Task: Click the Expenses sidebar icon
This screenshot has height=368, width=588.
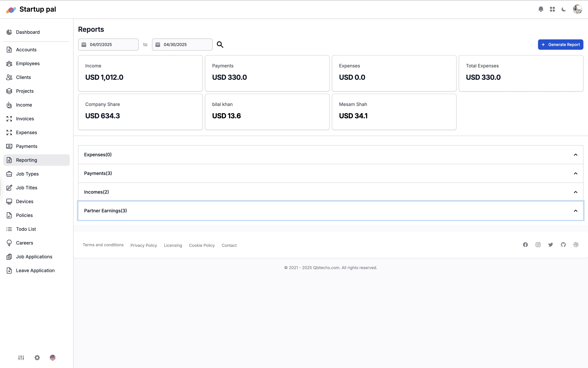Action: tap(9, 133)
